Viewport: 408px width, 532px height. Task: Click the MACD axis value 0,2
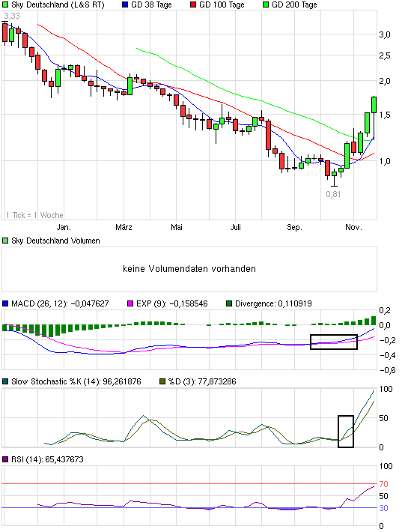tap(385, 310)
